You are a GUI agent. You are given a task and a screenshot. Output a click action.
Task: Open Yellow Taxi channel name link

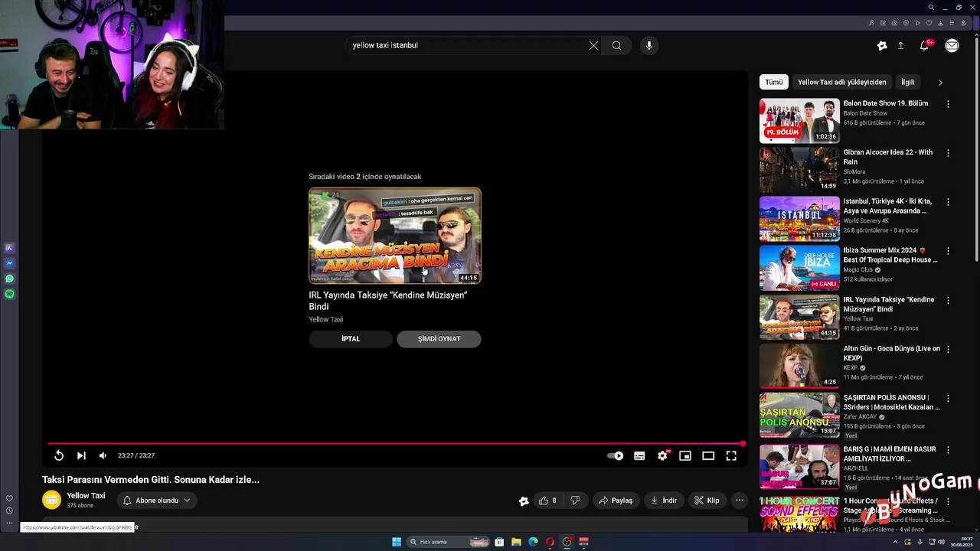click(x=86, y=496)
